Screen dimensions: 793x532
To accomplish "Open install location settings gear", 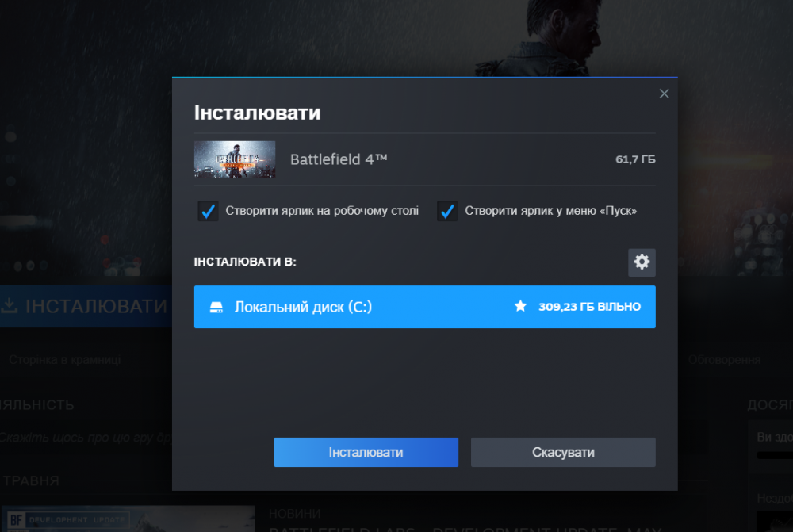I will pos(642,262).
